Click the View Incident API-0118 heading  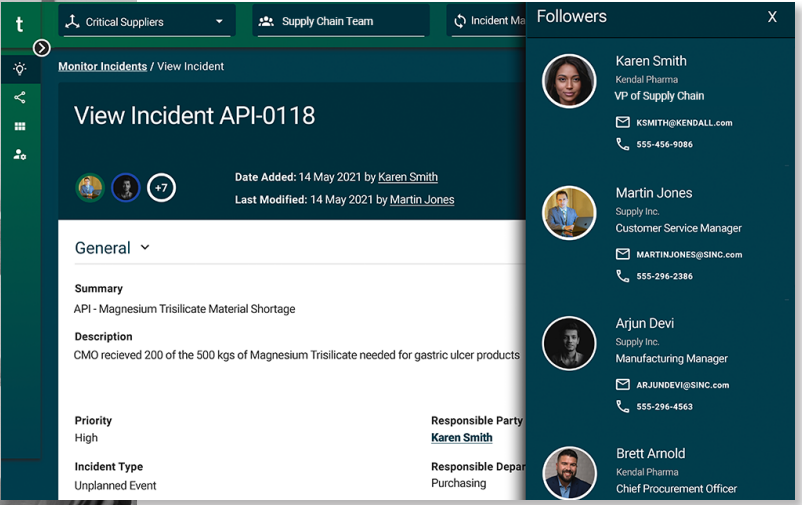(194, 116)
